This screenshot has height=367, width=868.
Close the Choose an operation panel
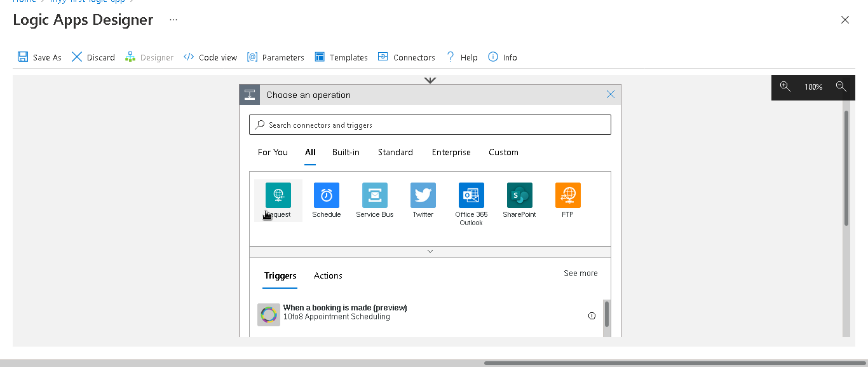coord(611,94)
